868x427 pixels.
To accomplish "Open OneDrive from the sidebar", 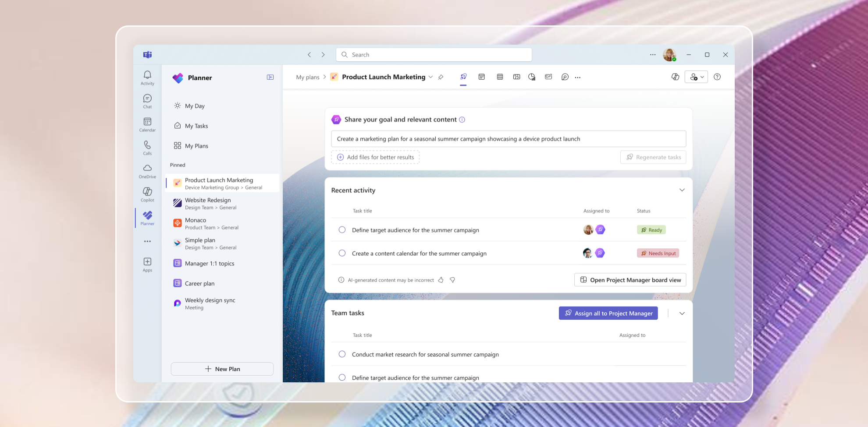I will tap(147, 171).
